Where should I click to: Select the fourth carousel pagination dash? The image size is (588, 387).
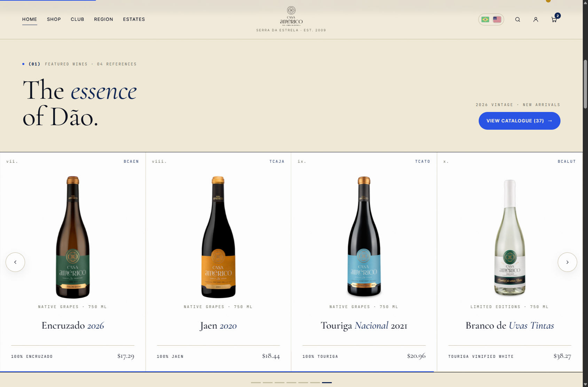click(291, 382)
